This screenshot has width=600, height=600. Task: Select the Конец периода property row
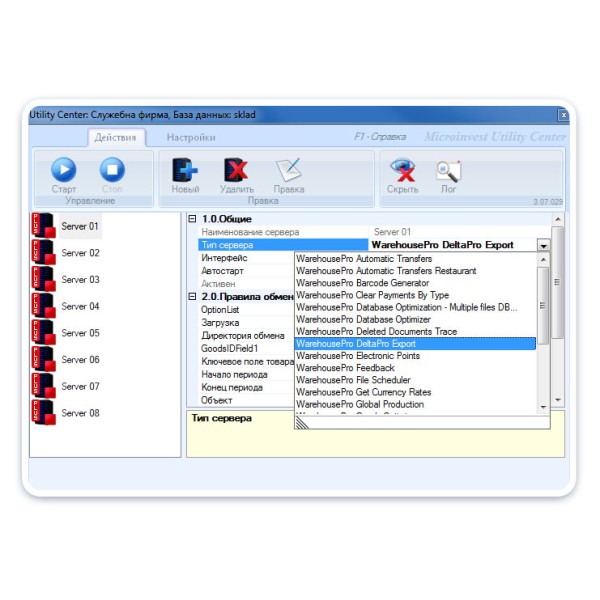pyautogui.click(x=246, y=388)
